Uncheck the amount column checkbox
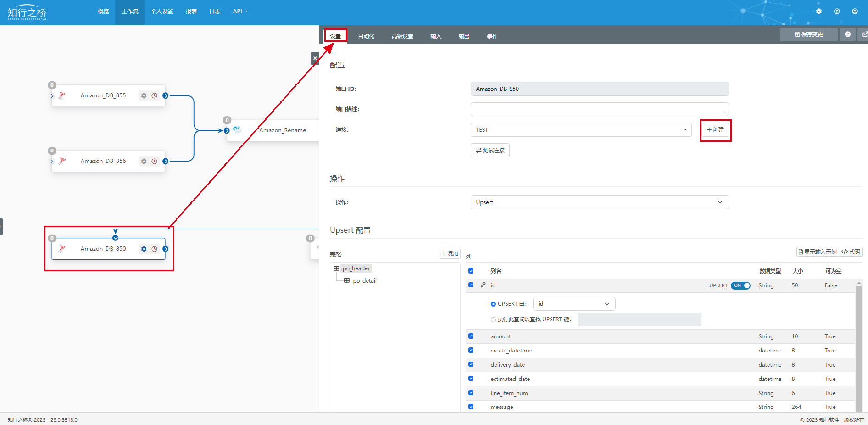This screenshot has height=425, width=868. [471, 336]
